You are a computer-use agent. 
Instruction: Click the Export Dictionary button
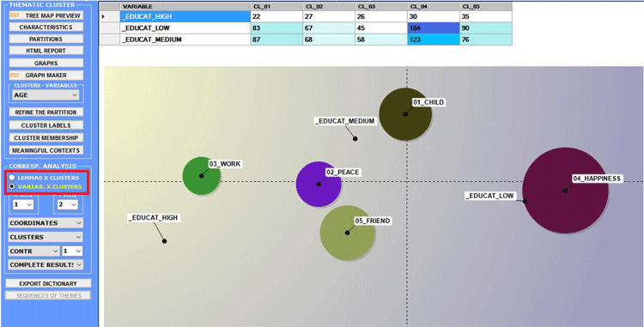click(48, 283)
